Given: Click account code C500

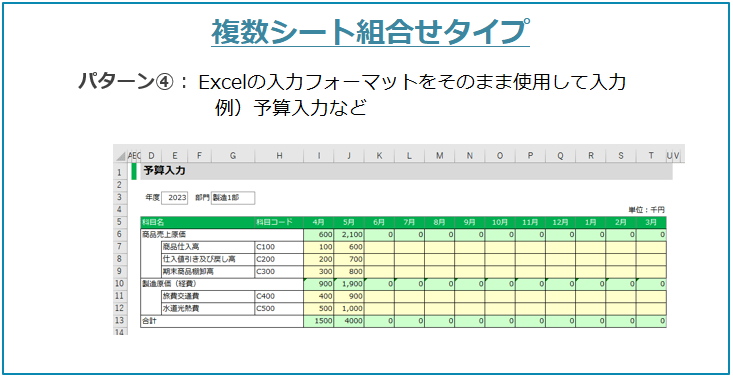Looking at the screenshot, I should (x=279, y=308).
